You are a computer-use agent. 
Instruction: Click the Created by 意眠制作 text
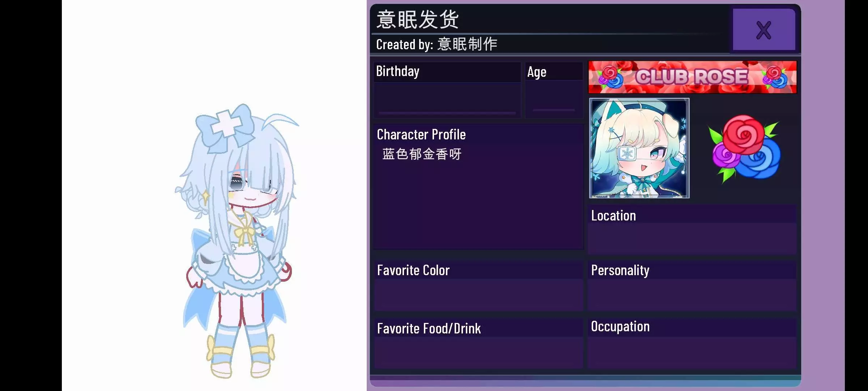(437, 44)
